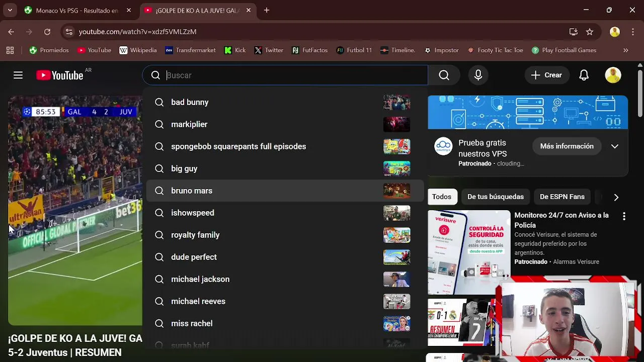Open the YouTube bookmark
The height and width of the screenshot is (362, 644).
coord(94,50)
